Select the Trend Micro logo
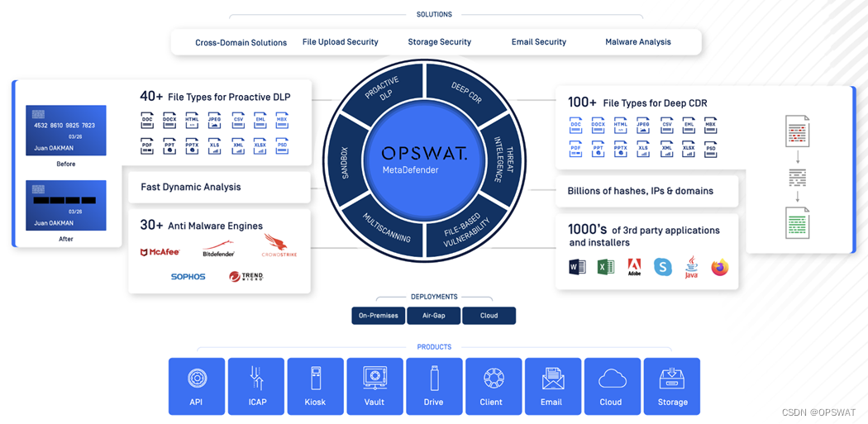868x424 pixels. 246,276
